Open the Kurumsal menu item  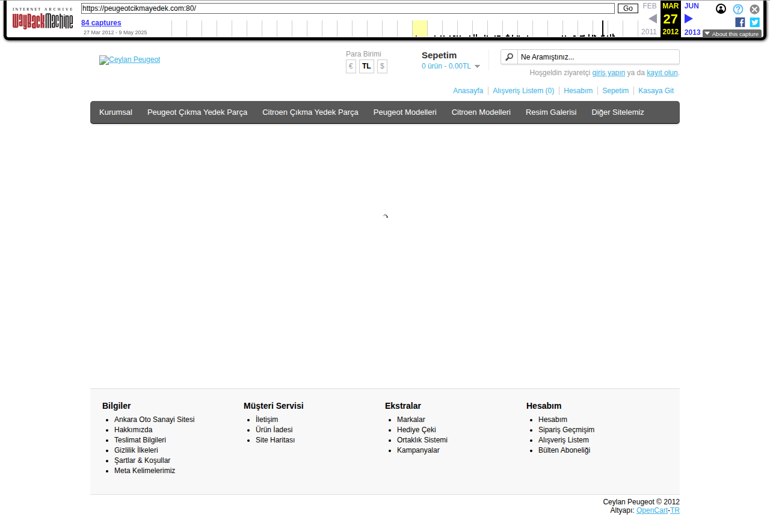[115, 112]
